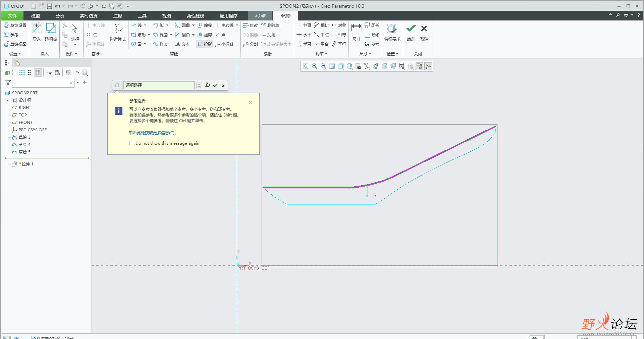Open the 柔性建模 ribbon tab
The image size is (644, 339).
point(196,16)
